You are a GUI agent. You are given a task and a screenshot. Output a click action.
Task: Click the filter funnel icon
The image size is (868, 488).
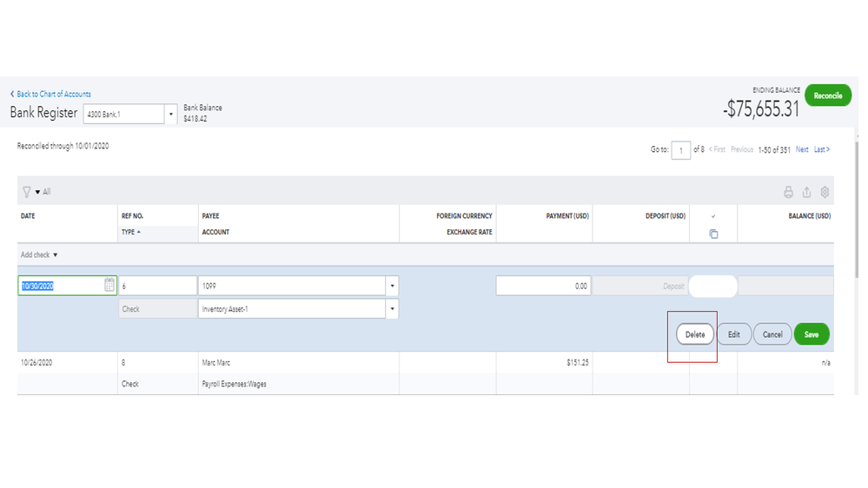27,192
